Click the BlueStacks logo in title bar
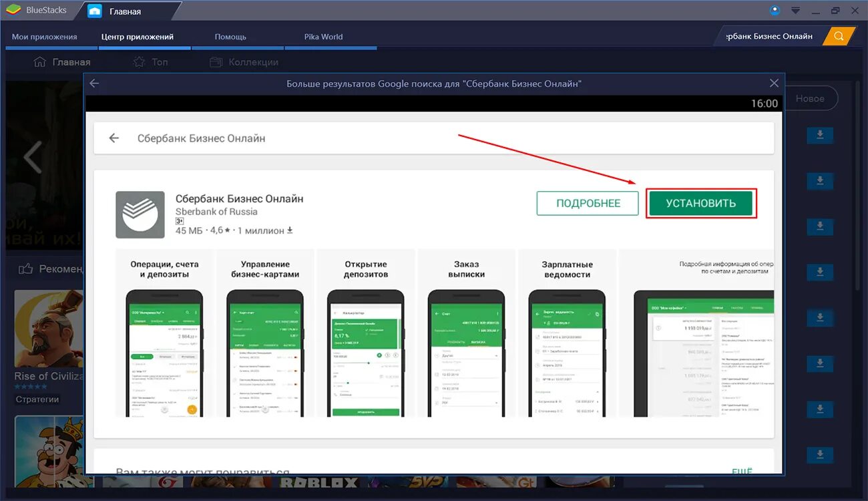The width and height of the screenshot is (868, 501). tap(13, 11)
